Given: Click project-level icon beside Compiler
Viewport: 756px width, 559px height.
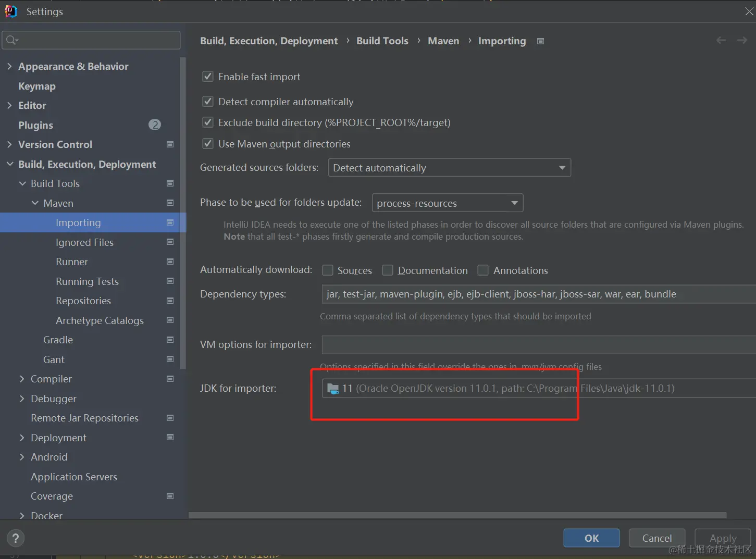Looking at the screenshot, I should click(170, 379).
